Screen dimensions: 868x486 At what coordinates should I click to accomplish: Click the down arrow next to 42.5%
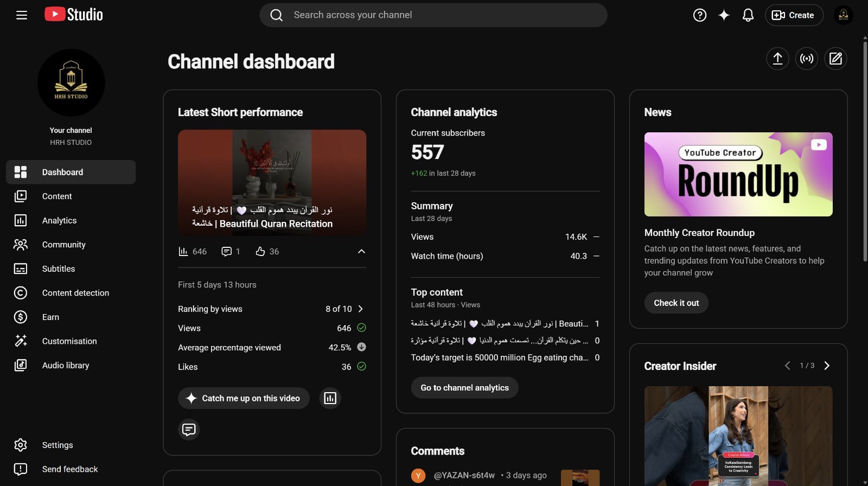[362, 347]
